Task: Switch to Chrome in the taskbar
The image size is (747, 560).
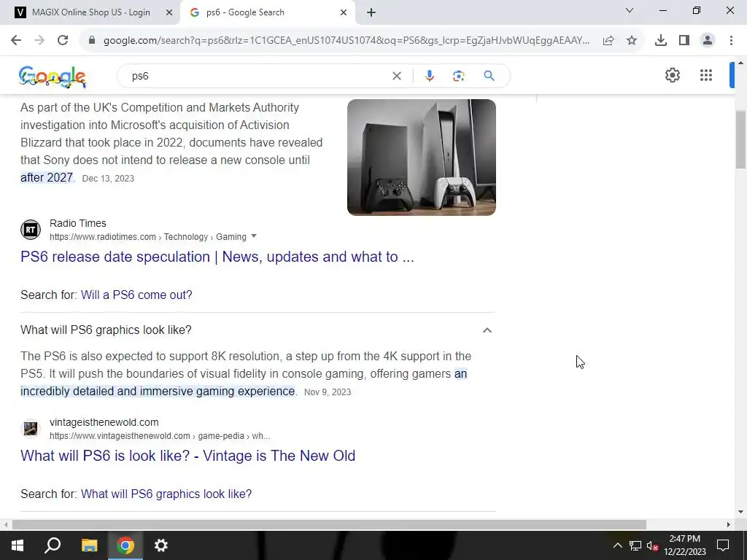Action: [x=125, y=545]
